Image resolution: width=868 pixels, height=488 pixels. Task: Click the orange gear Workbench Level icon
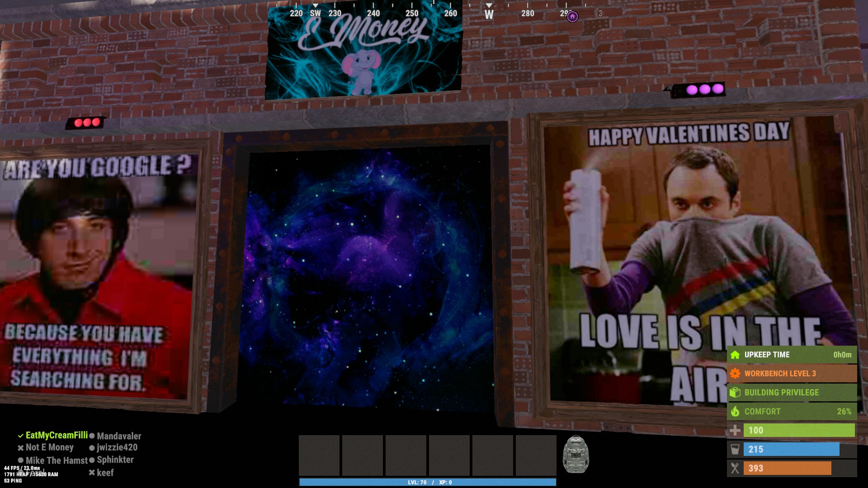click(x=735, y=374)
